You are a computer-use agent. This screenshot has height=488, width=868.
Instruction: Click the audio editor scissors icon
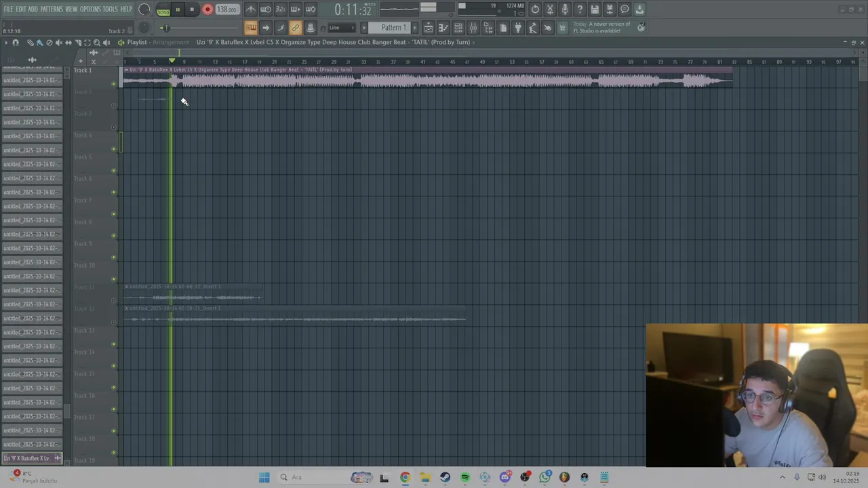[550, 9]
